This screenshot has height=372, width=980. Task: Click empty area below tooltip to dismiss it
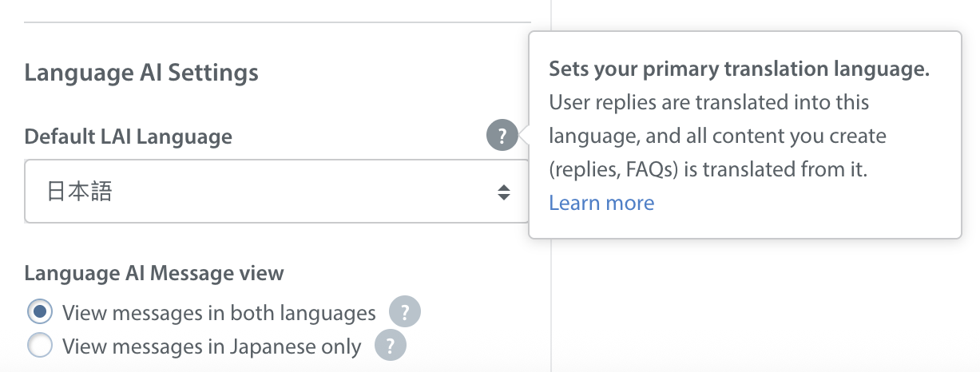pyautogui.click(x=759, y=311)
